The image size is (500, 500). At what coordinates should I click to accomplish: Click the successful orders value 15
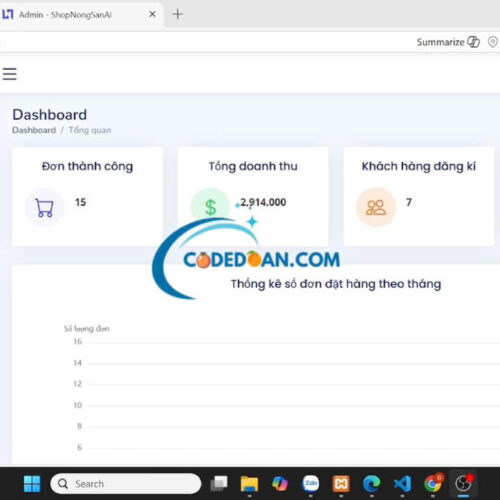pyautogui.click(x=80, y=202)
